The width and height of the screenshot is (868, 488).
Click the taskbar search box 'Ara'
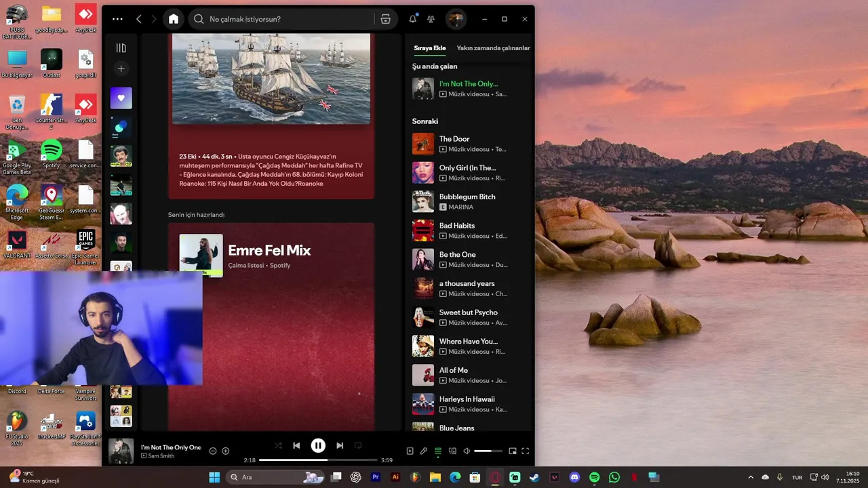(x=277, y=477)
